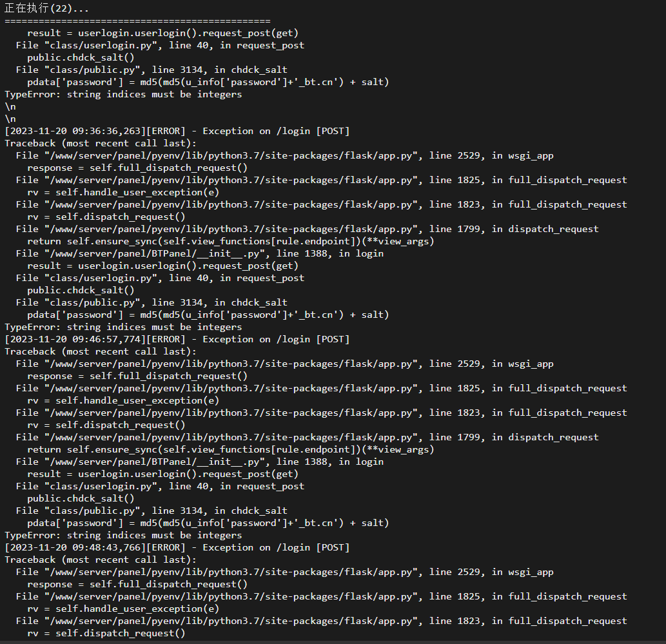Click Traceback line under the 09:48:43 entry

[x=101, y=560]
